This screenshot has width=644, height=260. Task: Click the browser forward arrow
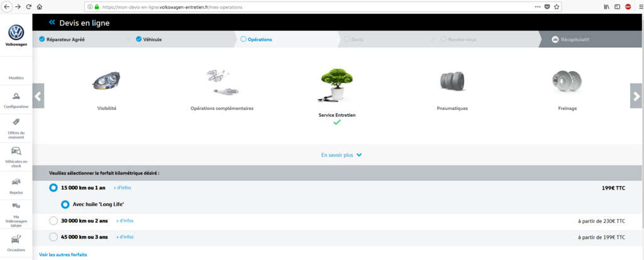(x=18, y=6)
